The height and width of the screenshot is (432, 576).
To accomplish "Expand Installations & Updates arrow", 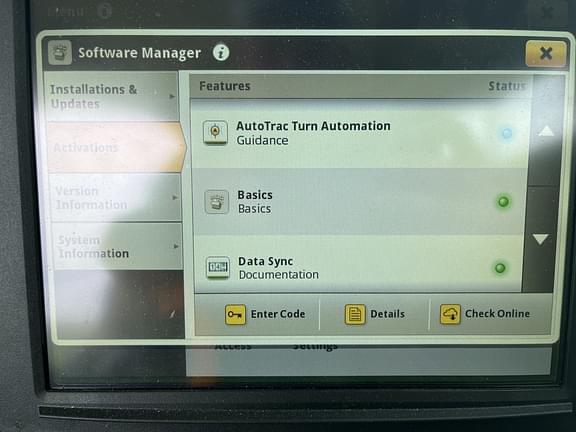I will (x=172, y=97).
